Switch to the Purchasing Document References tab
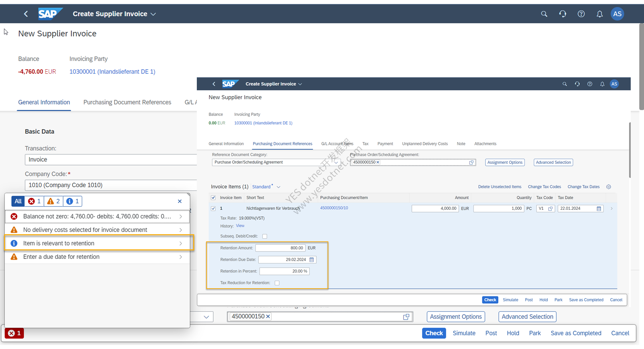 (x=127, y=102)
